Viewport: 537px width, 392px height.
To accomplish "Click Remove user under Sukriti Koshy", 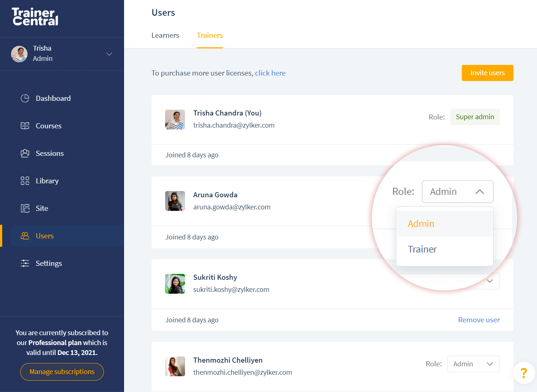I will (x=479, y=320).
